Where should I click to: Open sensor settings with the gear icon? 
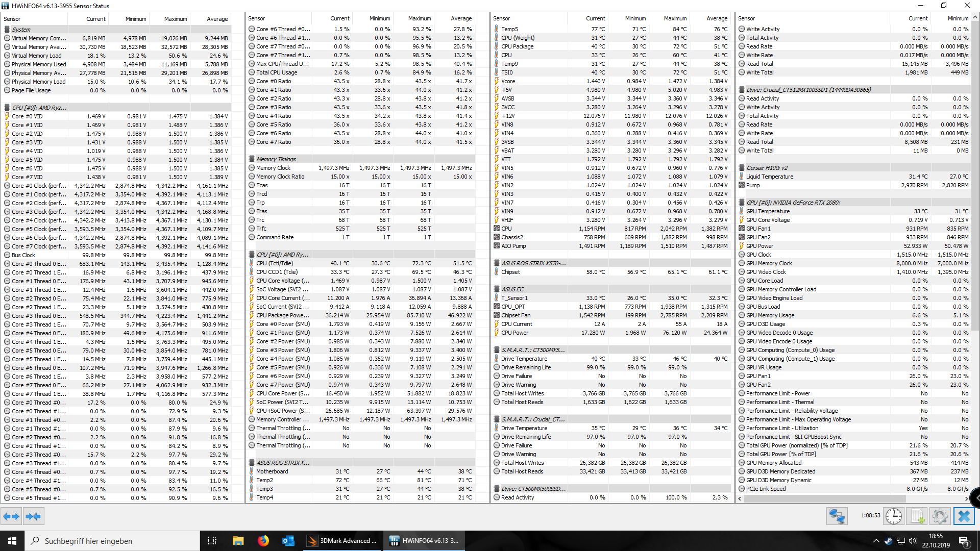point(940,516)
